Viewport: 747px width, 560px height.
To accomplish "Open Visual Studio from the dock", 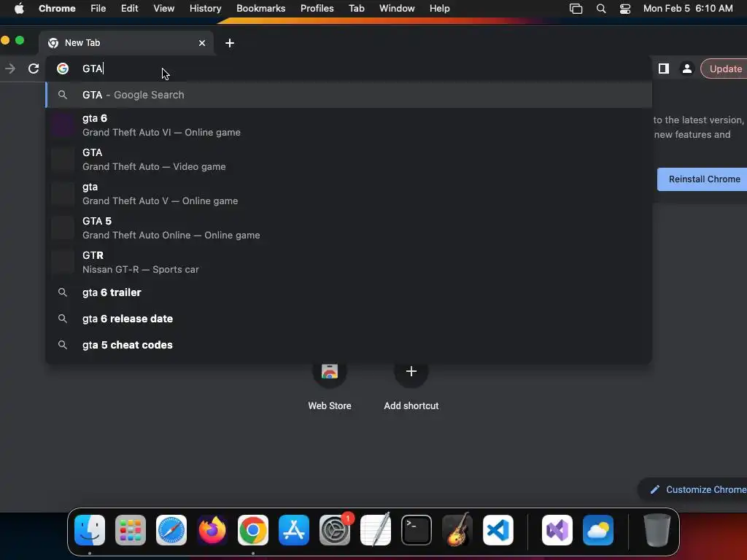I will point(557,530).
